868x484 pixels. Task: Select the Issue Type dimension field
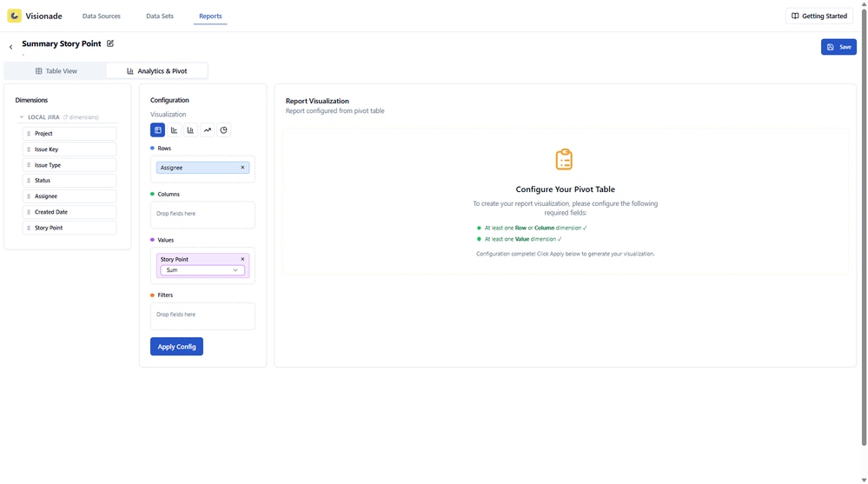70,165
